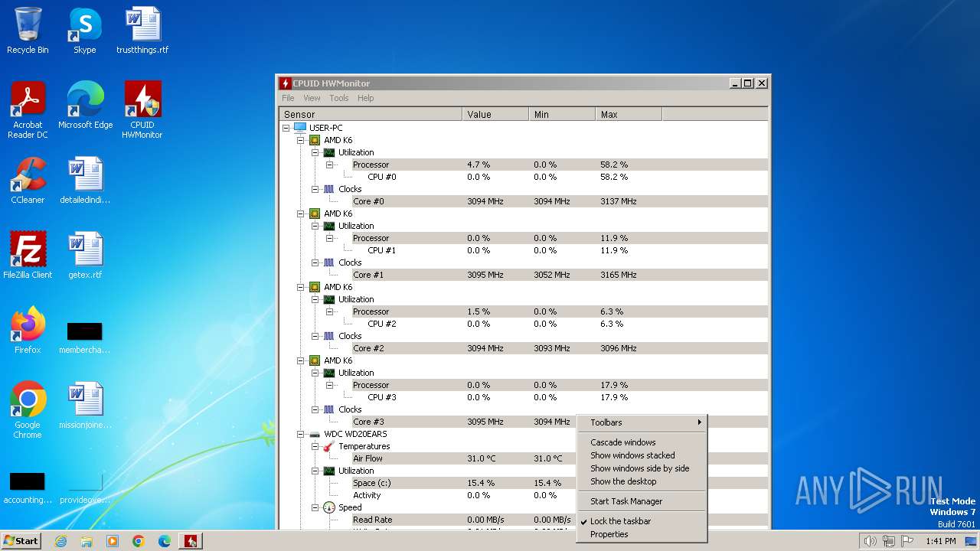Collapse the AMD K6 node containing CPU #2

[301, 287]
